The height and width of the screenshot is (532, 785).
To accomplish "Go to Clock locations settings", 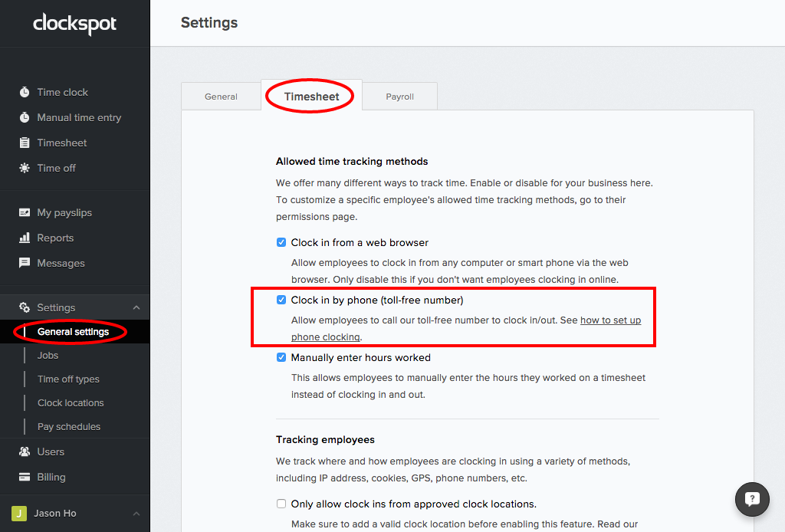I will 71,402.
